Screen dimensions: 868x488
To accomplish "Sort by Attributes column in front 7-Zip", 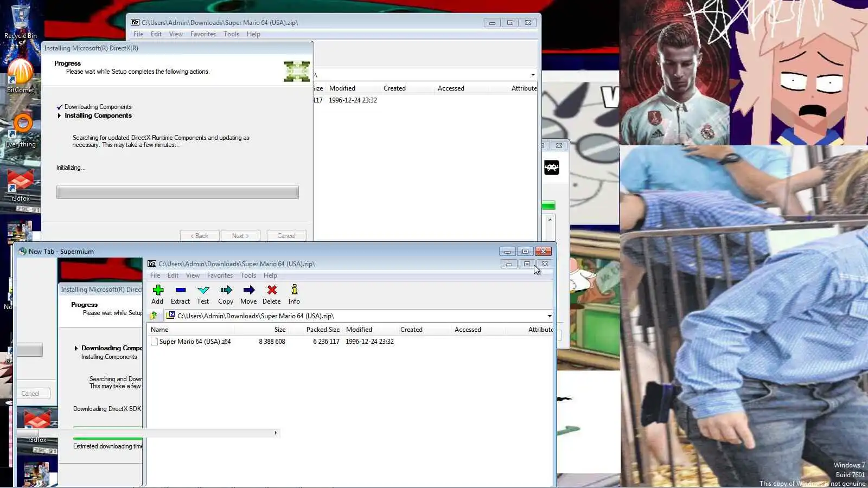I will coord(529,330).
